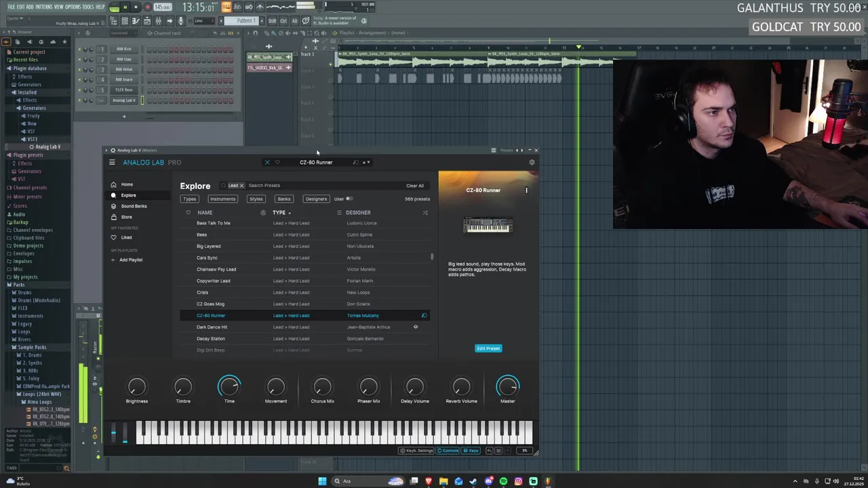Viewport: 868px width, 488px height.
Task: Open the Designers filter dropdown
Action: [x=316, y=199]
